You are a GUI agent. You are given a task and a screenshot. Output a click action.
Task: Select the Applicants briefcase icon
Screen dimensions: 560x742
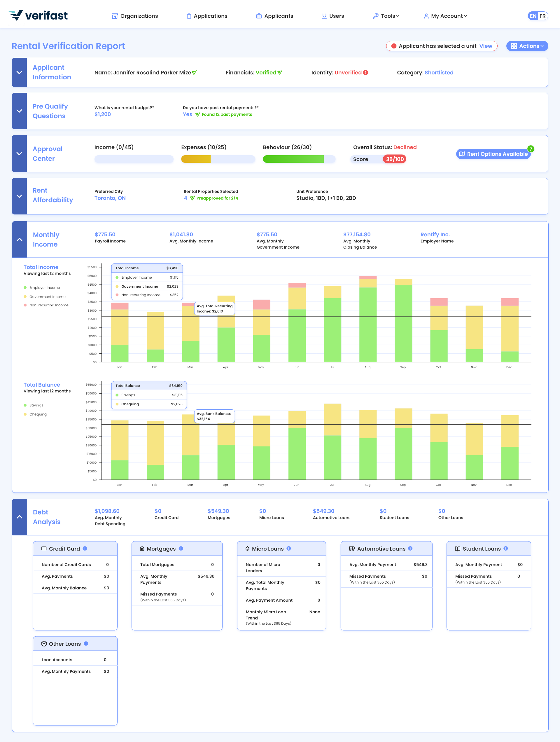(258, 16)
